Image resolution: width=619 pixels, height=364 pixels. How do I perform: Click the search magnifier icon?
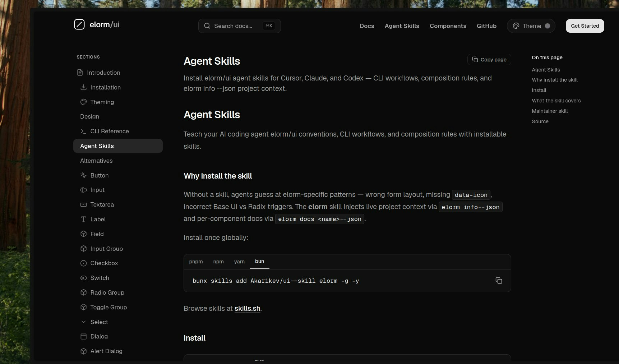[207, 26]
